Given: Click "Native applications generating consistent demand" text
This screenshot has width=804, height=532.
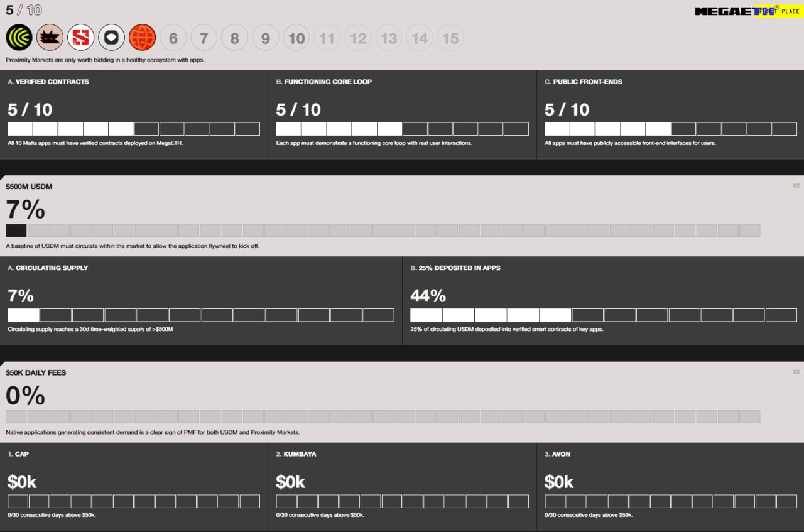Looking at the screenshot, I should coord(153,432).
